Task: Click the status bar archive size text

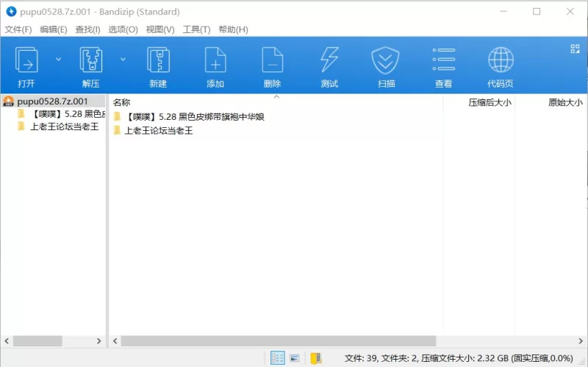Action: (x=459, y=358)
